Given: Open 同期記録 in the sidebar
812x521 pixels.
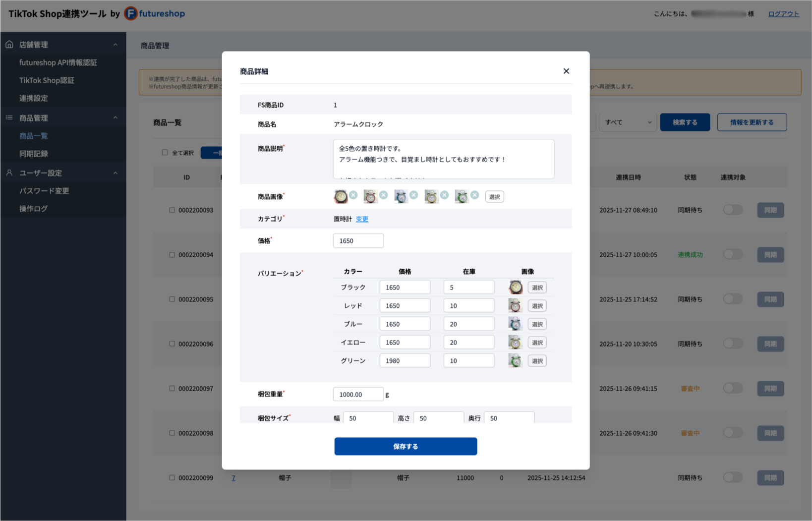Looking at the screenshot, I should coord(34,154).
